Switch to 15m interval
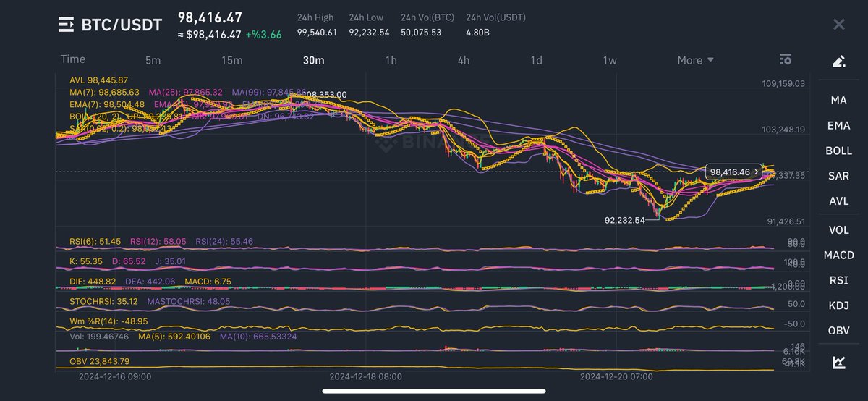 point(231,60)
